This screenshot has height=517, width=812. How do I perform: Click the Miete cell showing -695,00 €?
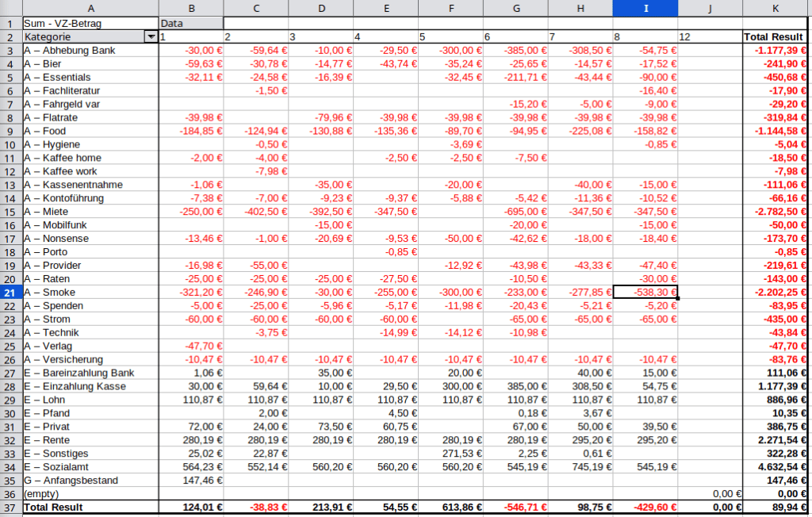pos(515,212)
